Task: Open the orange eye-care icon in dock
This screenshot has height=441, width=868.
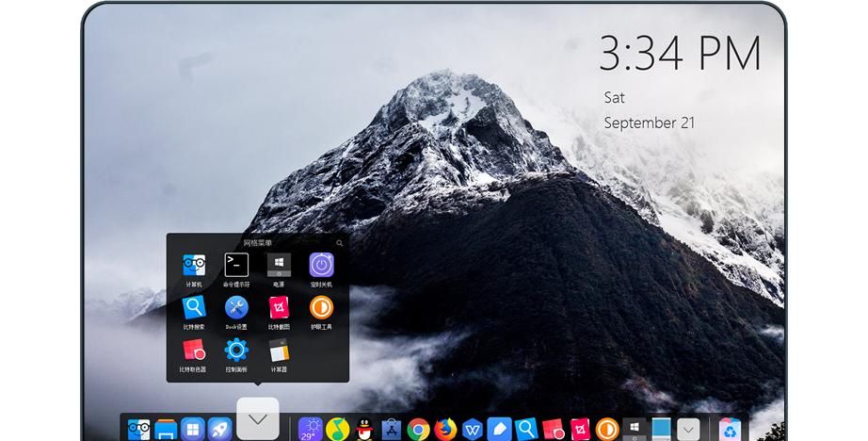Action: point(607,430)
